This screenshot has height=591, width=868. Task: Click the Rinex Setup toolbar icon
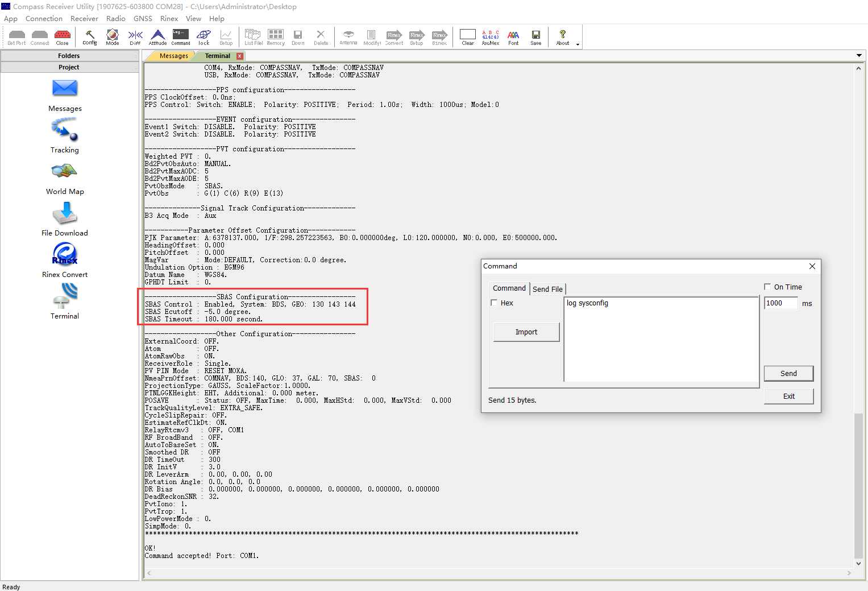pos(417,38)
